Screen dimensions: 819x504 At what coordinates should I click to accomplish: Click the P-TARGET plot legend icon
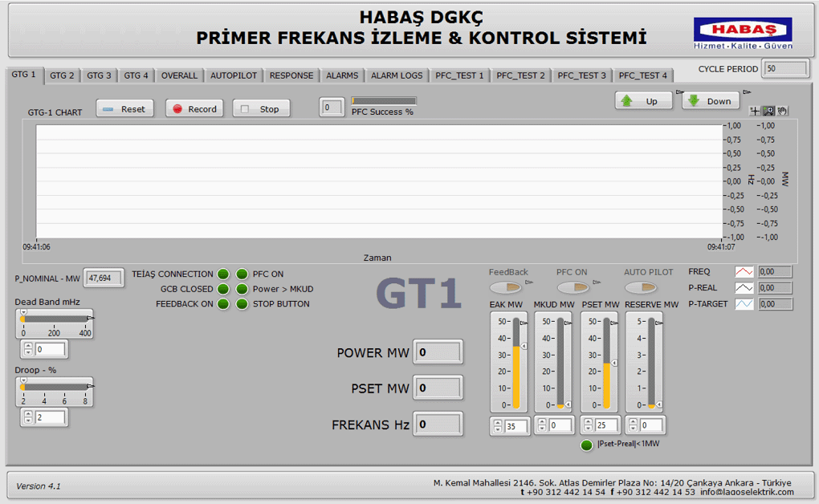pos(744,304)
